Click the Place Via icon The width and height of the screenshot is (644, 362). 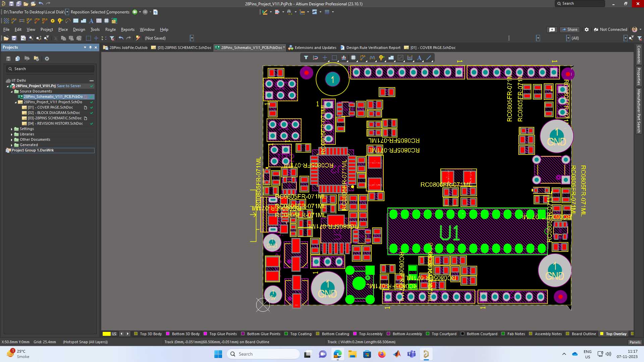[381, 58]
